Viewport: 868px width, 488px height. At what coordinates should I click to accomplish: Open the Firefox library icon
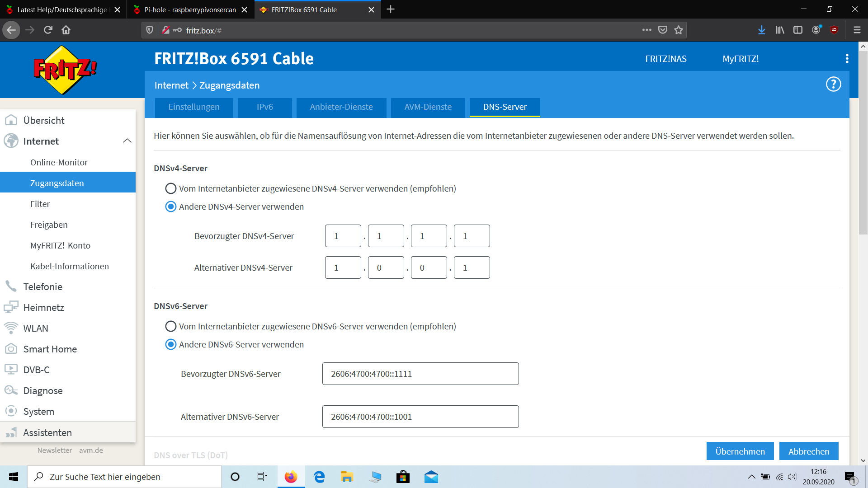point(780,30)
